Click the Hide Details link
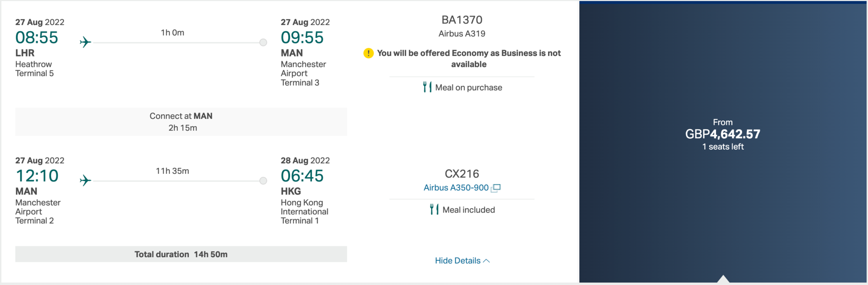868x285 pixels. point(457,260)
